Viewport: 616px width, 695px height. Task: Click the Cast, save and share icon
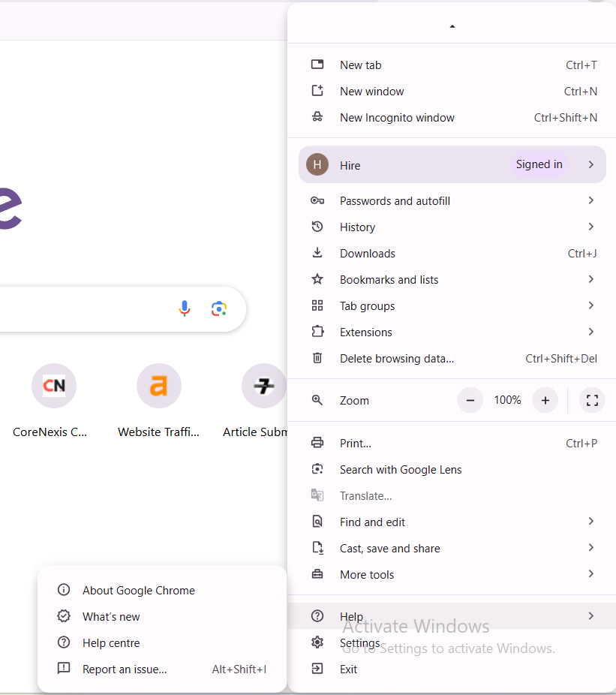[x=317, y=548]
